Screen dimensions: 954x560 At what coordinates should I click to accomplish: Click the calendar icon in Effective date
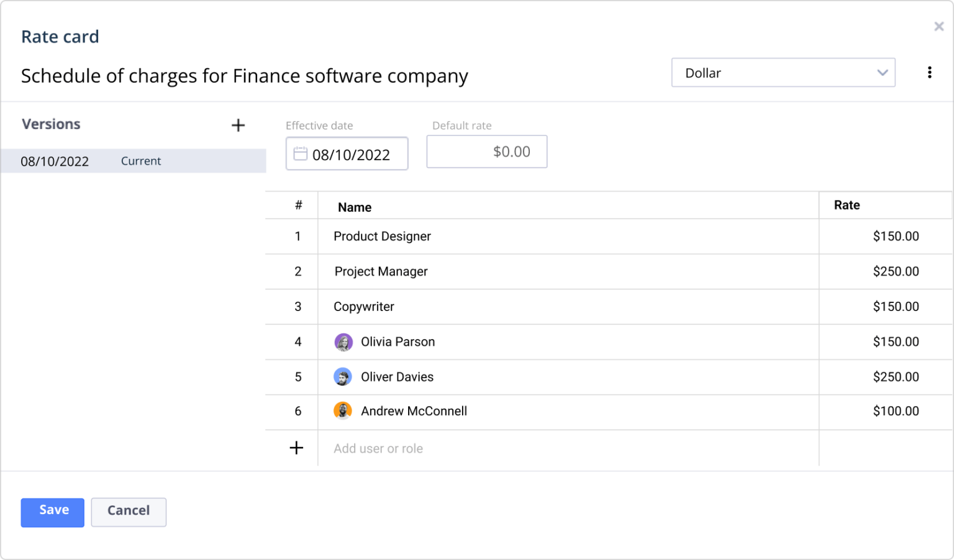(300, 153)
